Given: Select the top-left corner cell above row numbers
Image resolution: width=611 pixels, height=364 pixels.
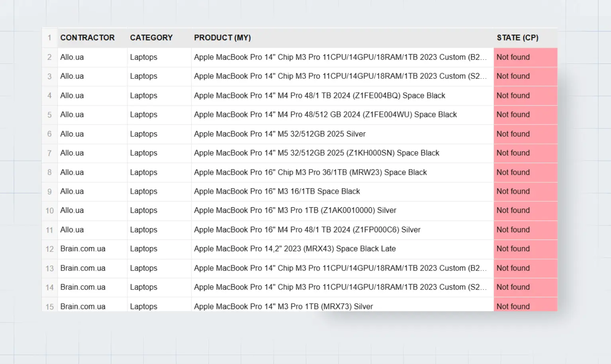Looking at the screenshot, I should tap(49, 38).
